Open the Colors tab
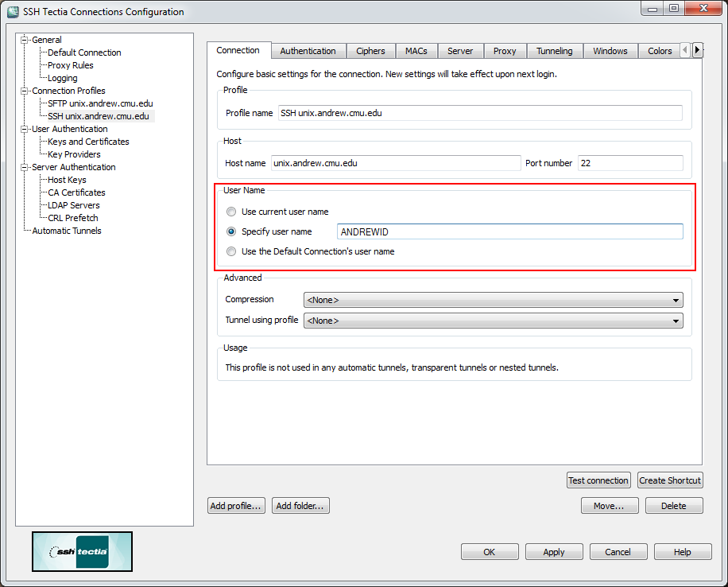 (x=660, y=51)
